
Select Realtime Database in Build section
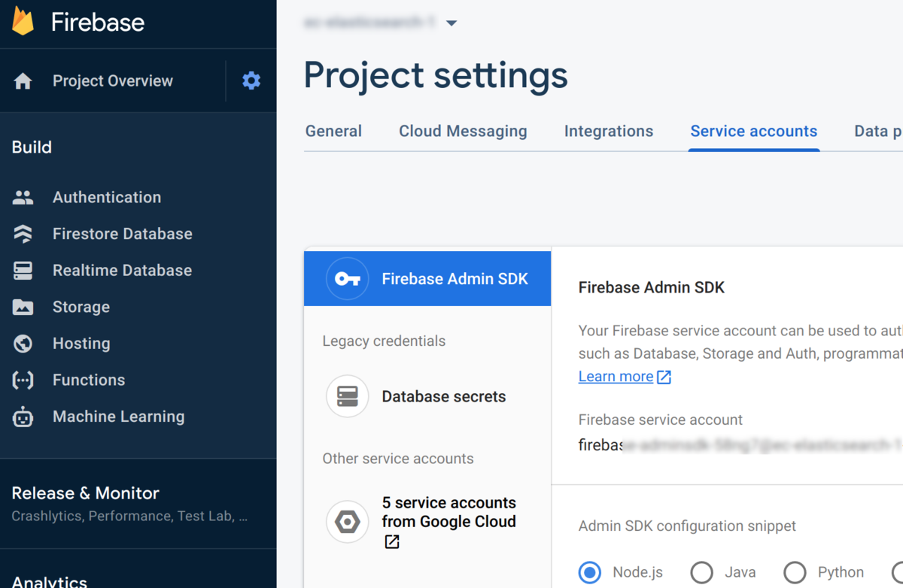pyautogui.click(x=122, y=270)
